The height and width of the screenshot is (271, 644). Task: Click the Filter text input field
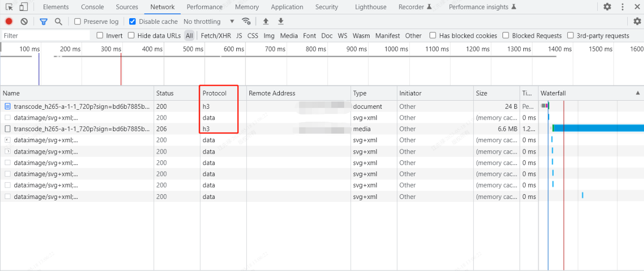click(x=45, y=35)
